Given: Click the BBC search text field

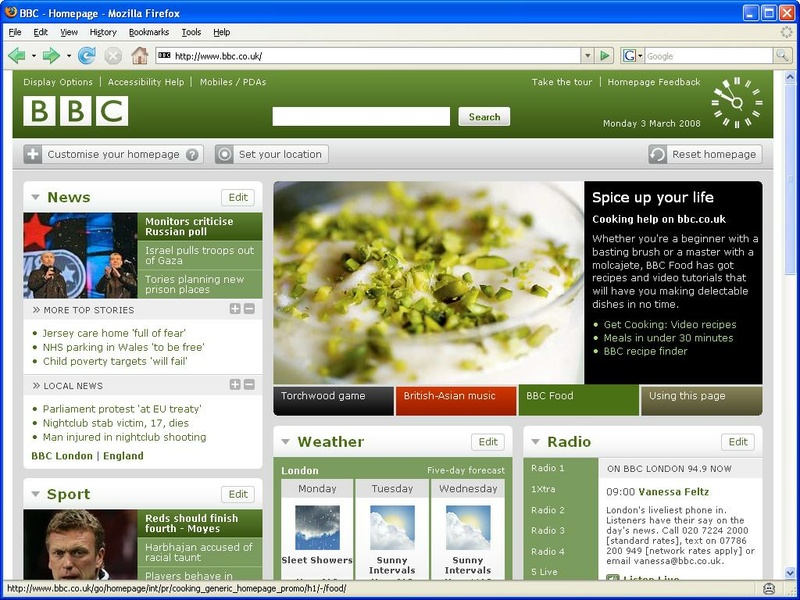Looking at the screenshot, I should 361,117.
